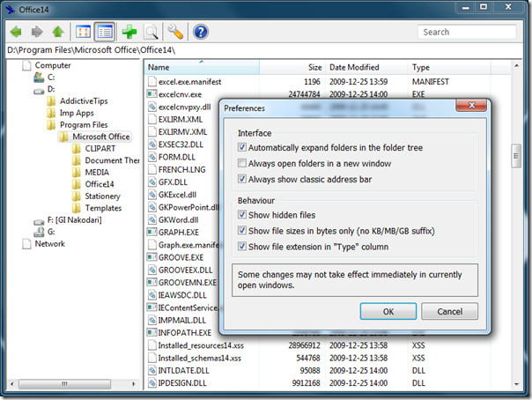Switch to details list view mode

105,32
